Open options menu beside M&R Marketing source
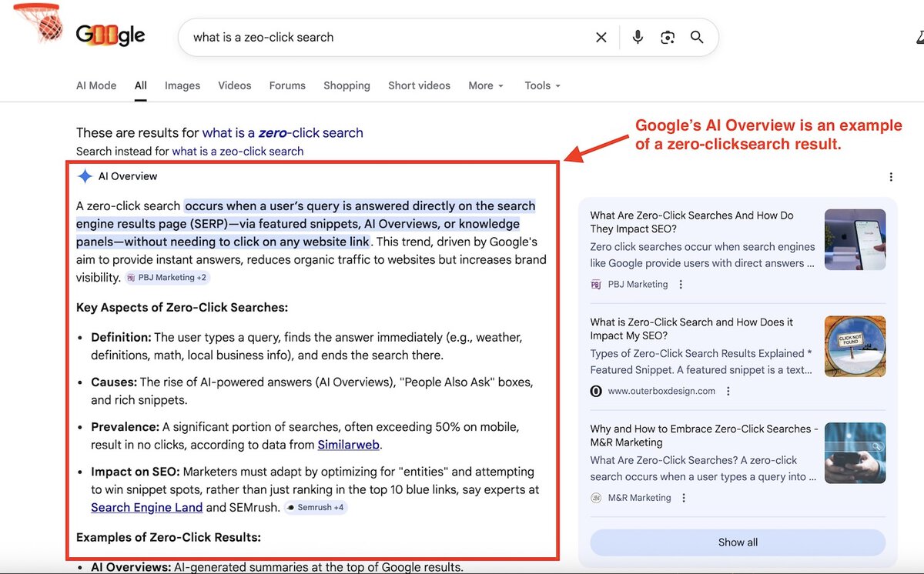924x574 pixels. 684,498
